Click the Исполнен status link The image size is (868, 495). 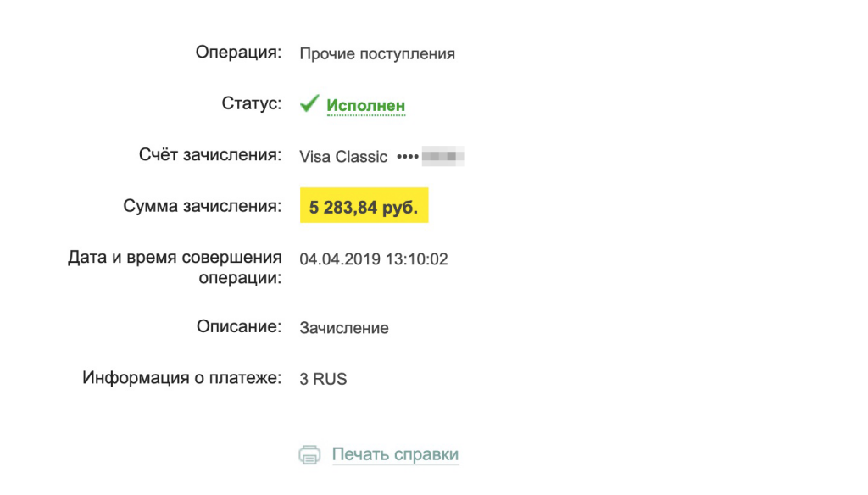[x=366, y=106]
